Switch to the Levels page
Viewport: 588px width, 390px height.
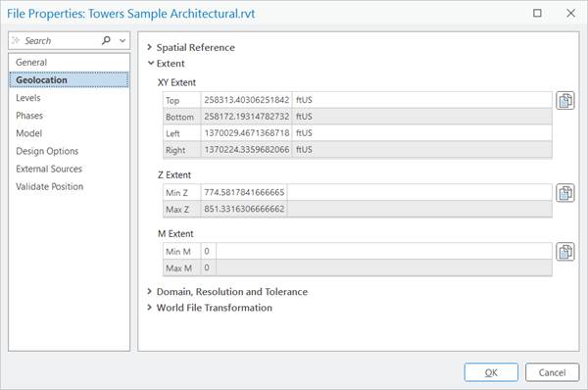tap(69, 98)
